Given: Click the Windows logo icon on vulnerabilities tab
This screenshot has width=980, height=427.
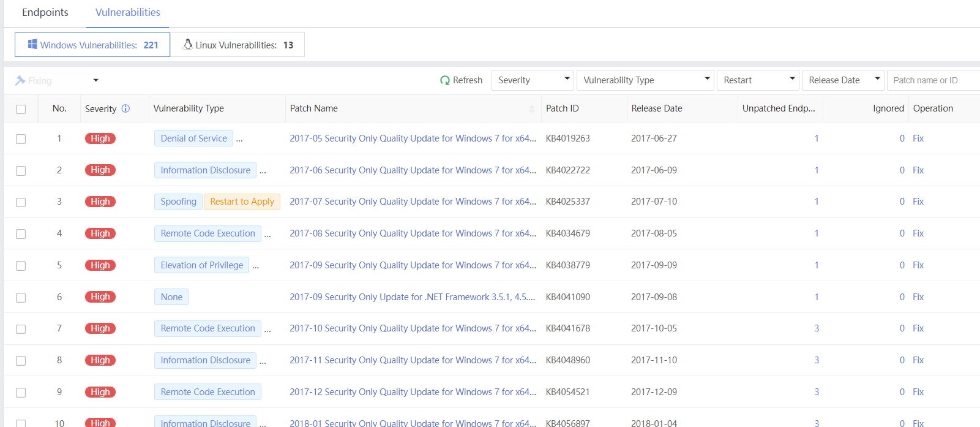Looking at the screenshot, I should click(32, 44).
